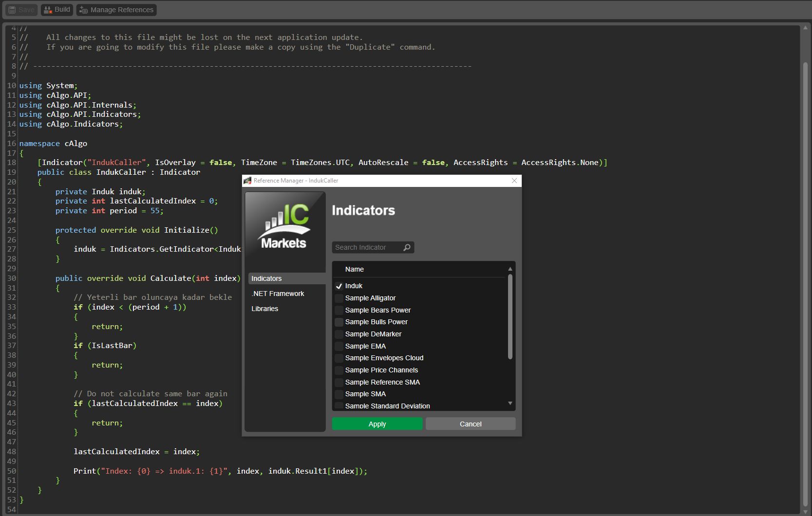Click the "Induk" row name text
The image size is (812, 516).
click(354, 286)
